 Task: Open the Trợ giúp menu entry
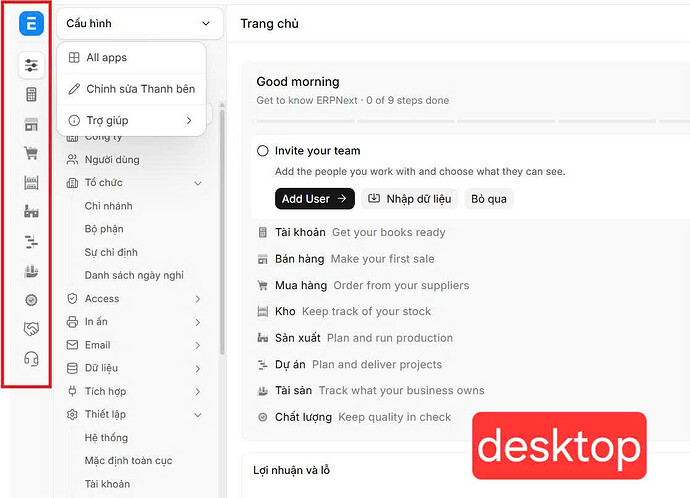[132, 120]
